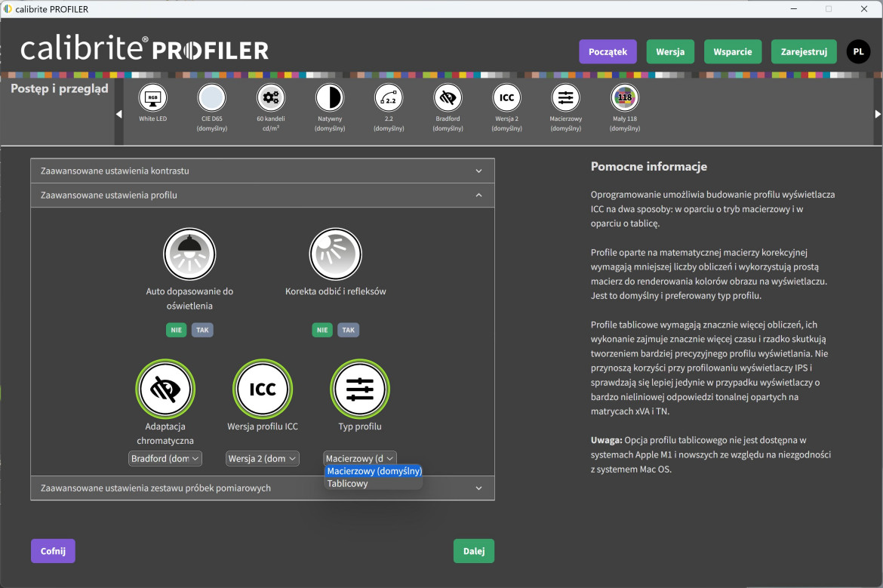Click the calibrite PROFILER title bar icon
Viewport: 883px width, 588px height.
[8, 9]
